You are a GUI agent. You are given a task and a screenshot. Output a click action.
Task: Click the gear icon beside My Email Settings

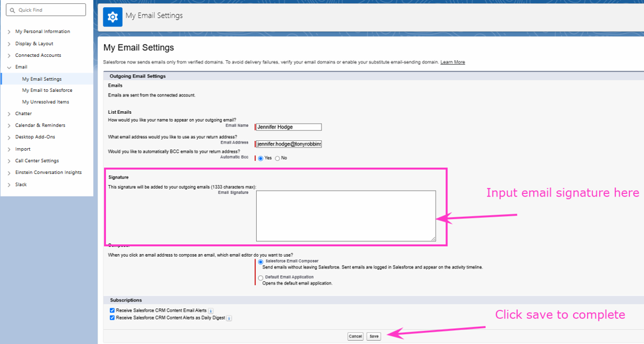(x=113, y=17)
